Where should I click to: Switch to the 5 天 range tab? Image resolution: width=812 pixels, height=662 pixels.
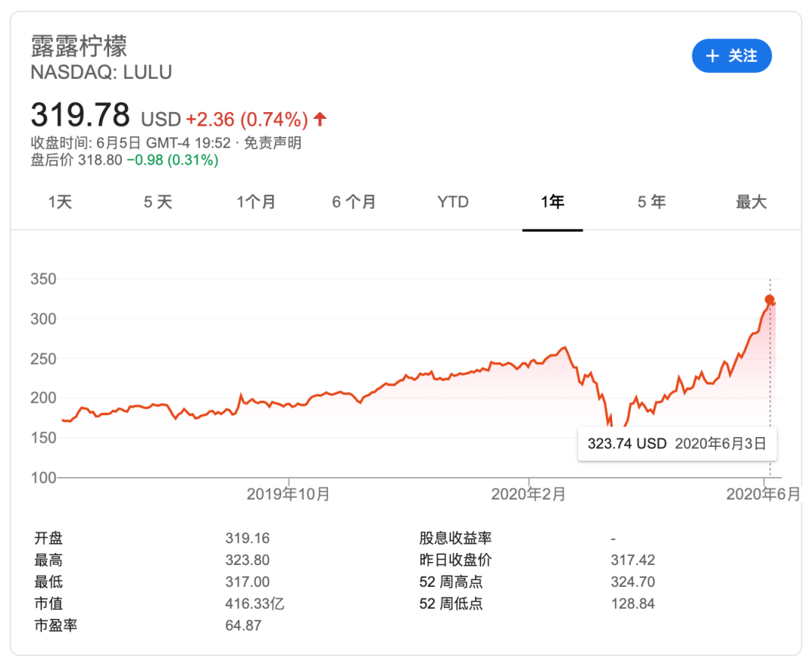point(158,202)
